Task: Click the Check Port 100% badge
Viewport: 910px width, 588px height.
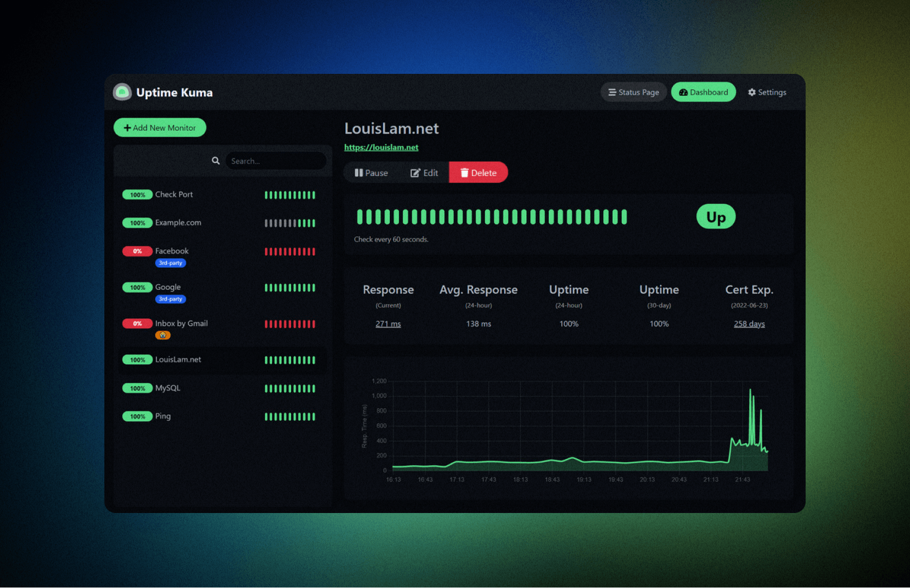Action: point(137,194)
